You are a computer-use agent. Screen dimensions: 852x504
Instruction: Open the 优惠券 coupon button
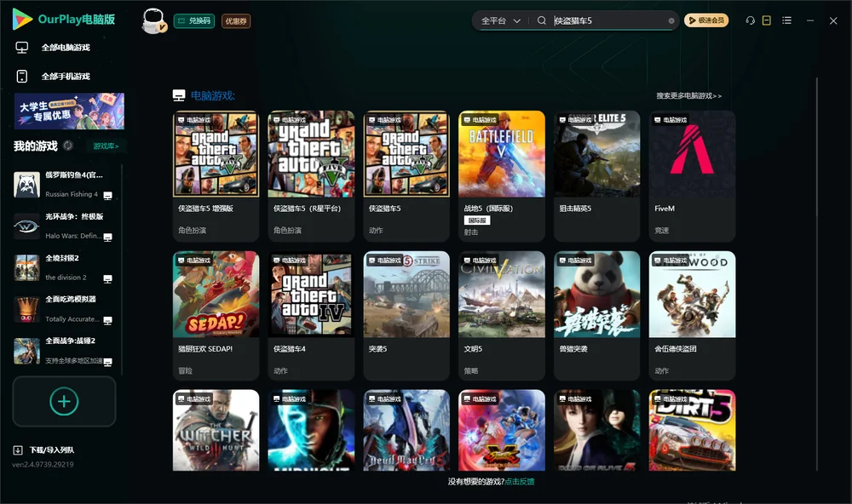coord(236,20)
